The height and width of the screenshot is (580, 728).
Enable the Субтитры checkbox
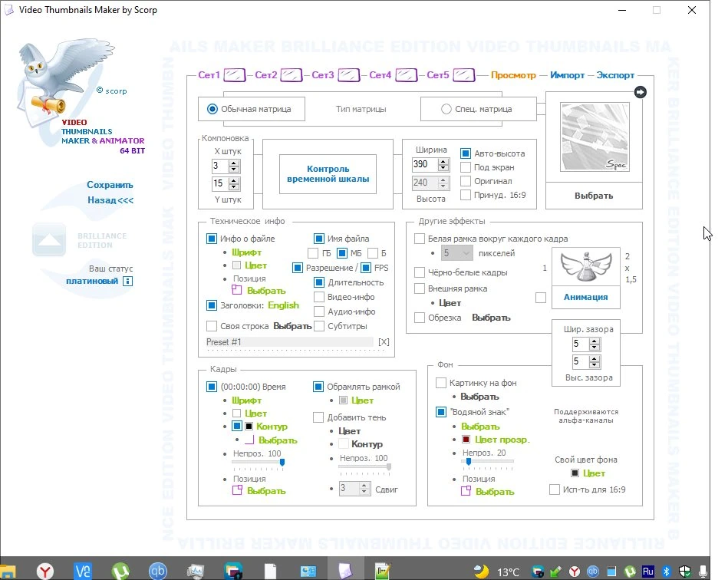click(319, 326)
